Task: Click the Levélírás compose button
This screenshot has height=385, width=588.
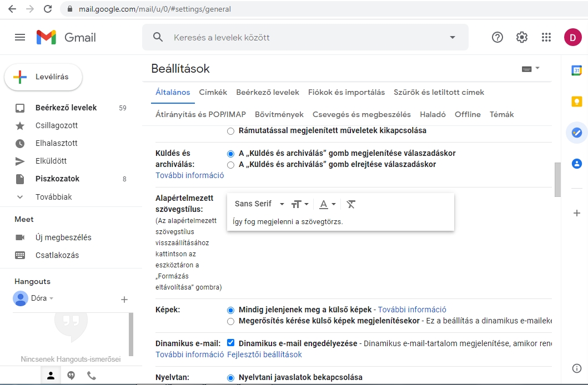Action: pyautogui.click(x=43, y=77)
